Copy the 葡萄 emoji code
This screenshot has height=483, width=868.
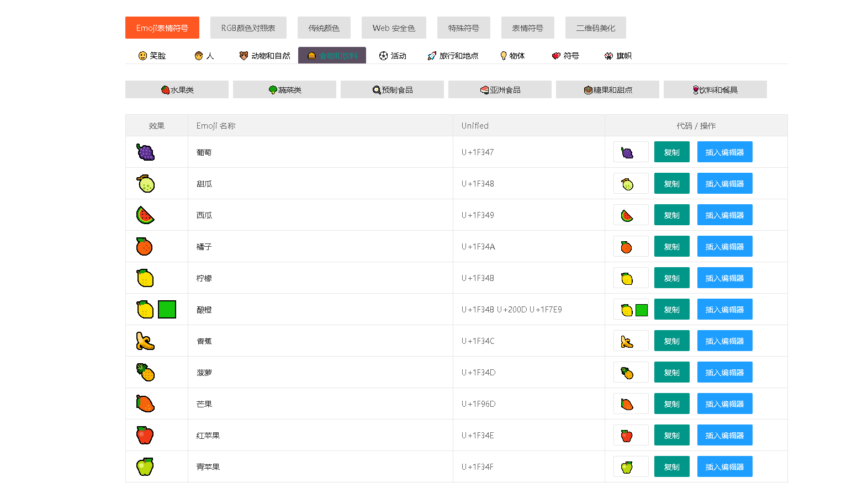click(672, 152)
